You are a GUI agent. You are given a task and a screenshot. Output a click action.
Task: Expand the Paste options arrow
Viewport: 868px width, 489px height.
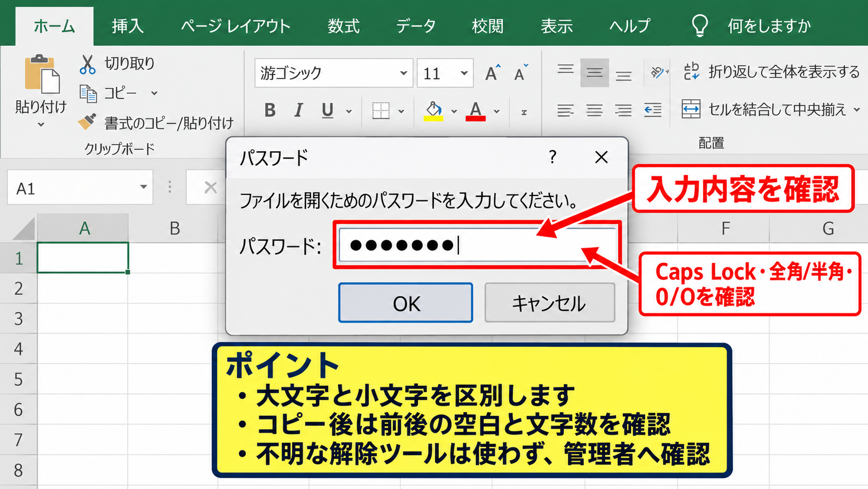point(41,125)
